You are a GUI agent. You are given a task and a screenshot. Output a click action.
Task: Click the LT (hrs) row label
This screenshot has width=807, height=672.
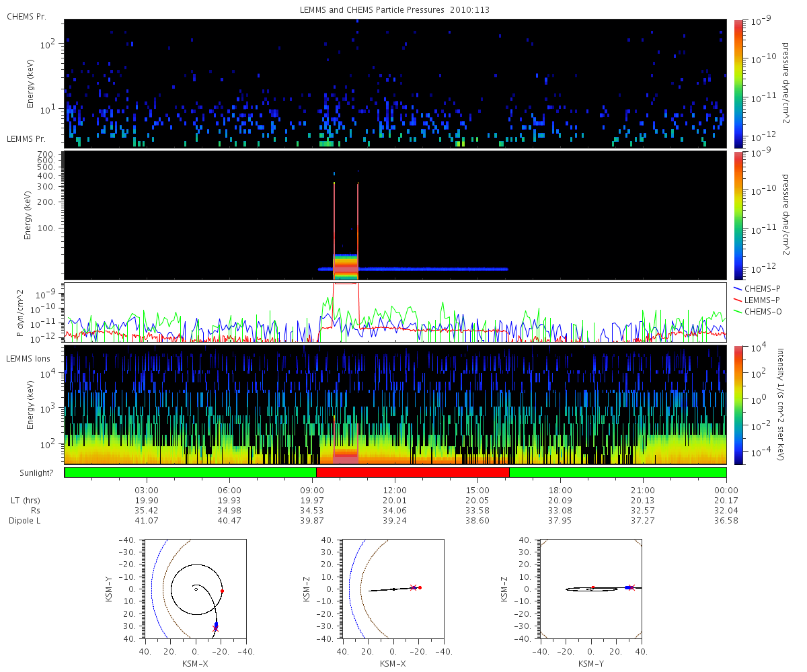point(25,500)
